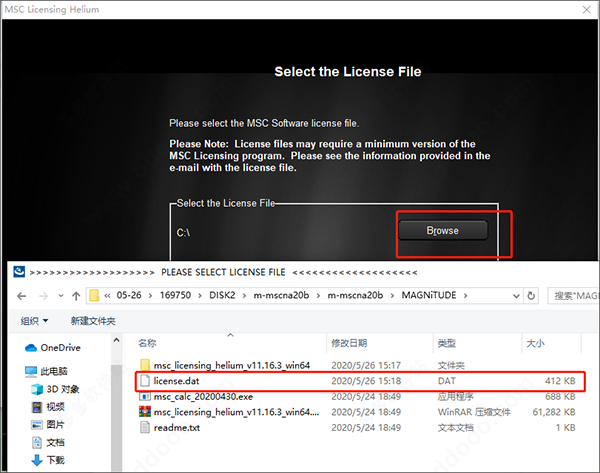Image resolution: width=600 pixels, height=473 pixels.
Task: Click 新建文件夹 button
Action: tap(93, 321)
